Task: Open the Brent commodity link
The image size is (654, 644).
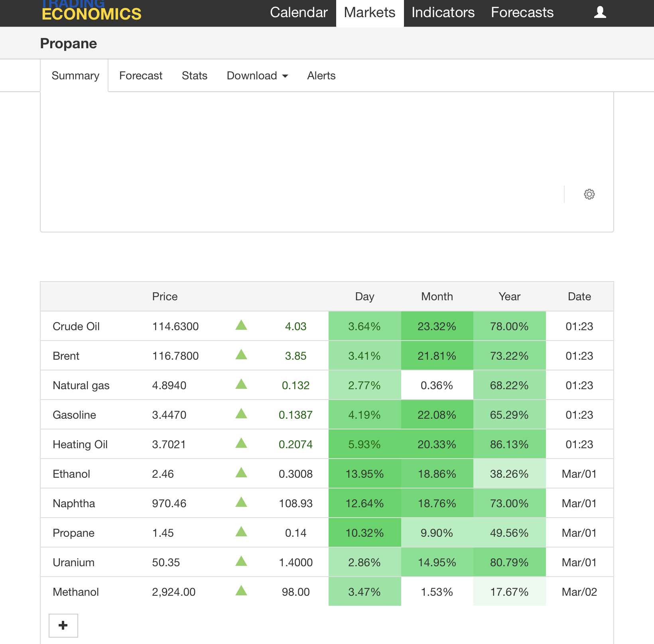Action: 66,356
